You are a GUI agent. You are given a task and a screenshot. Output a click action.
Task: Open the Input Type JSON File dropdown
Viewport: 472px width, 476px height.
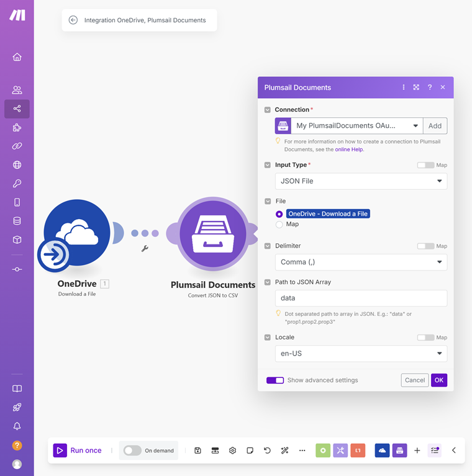[361, 181]
